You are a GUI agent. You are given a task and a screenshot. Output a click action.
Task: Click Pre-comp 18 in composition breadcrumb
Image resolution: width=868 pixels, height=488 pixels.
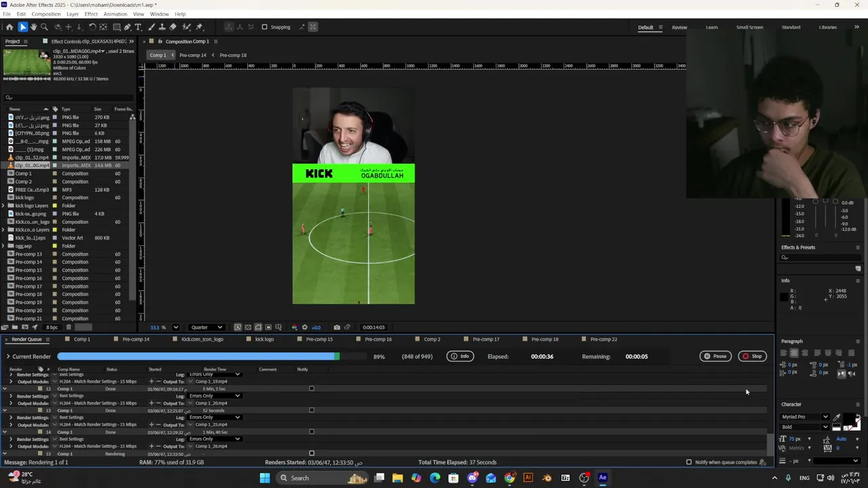click(x=233, y=55)
